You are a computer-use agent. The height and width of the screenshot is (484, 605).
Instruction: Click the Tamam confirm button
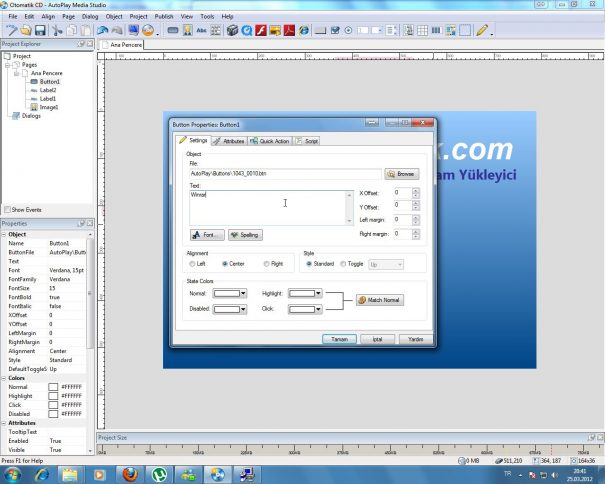(339, 339)
